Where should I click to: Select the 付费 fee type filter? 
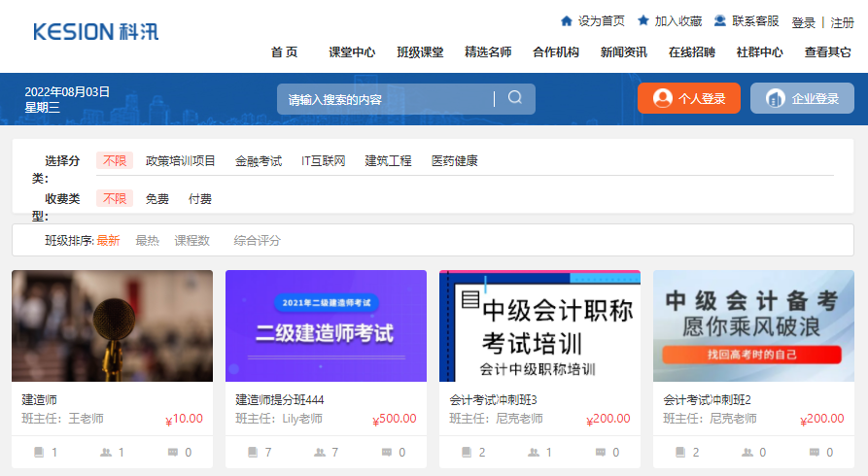coord(200,198)
